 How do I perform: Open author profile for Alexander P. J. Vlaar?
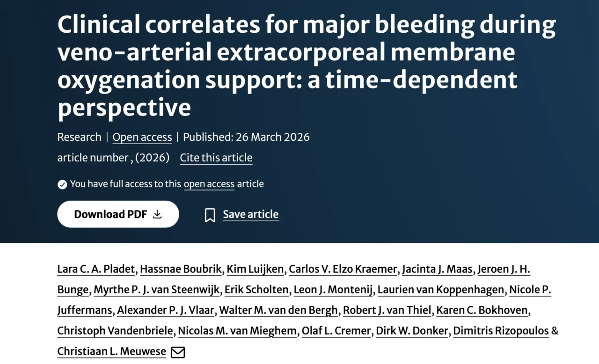(166, 310)
